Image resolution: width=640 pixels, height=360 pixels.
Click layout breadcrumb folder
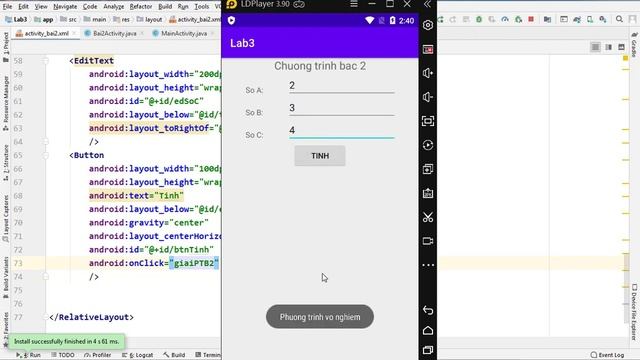[149, 19]
